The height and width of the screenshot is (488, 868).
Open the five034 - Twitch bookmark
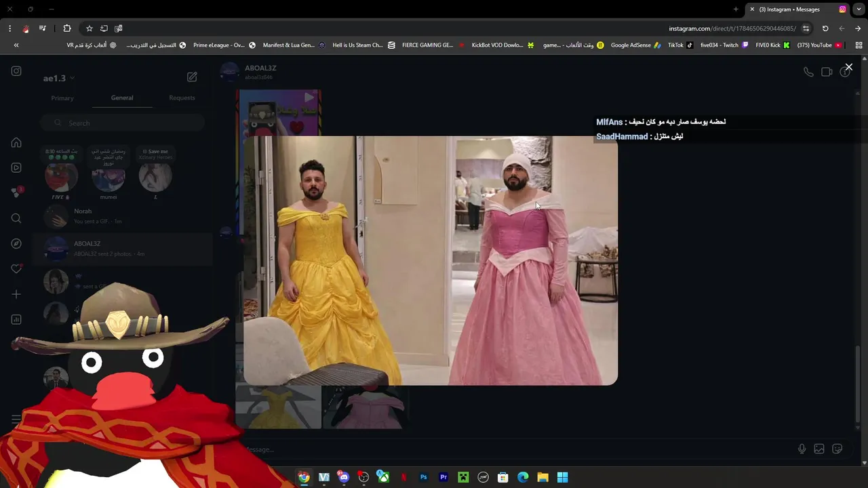724,45
